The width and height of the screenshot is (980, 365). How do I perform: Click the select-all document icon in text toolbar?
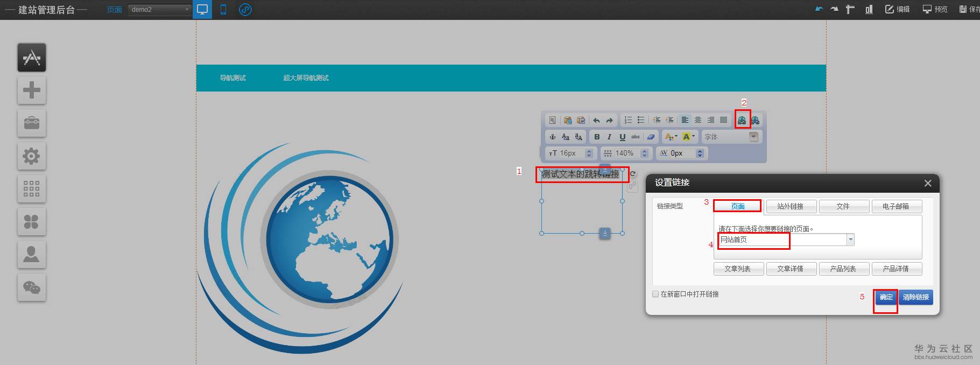(552, 120)
